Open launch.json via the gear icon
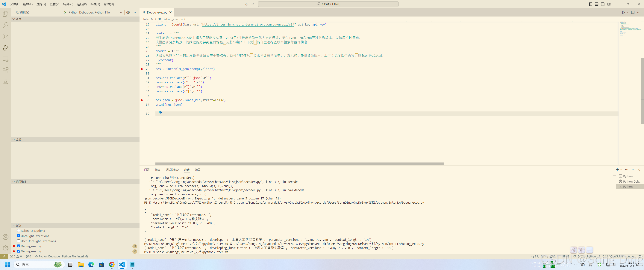 tap(128, 12)
